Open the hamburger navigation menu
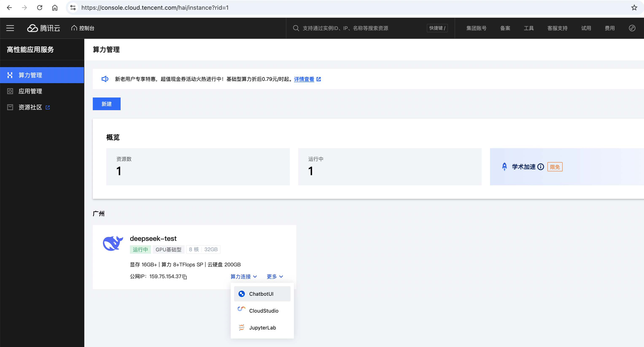Screen dimensions: 644x347 10,28
